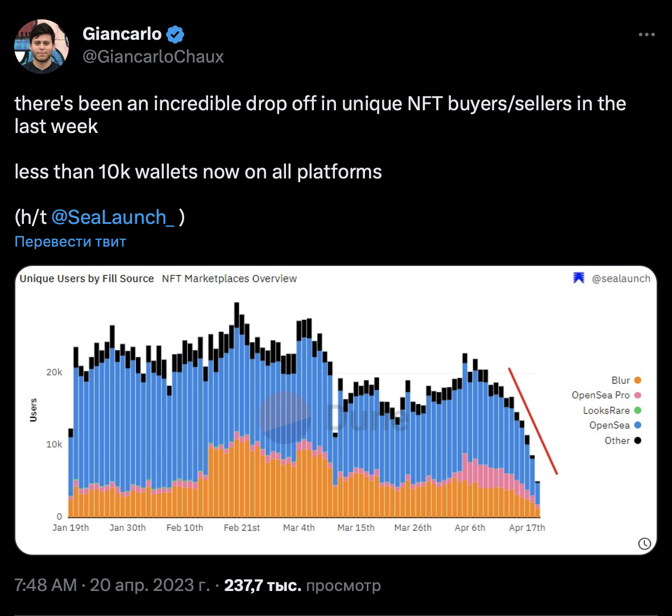
Task: Click the blue verified badge icon
Action: (x=175, y=35)
